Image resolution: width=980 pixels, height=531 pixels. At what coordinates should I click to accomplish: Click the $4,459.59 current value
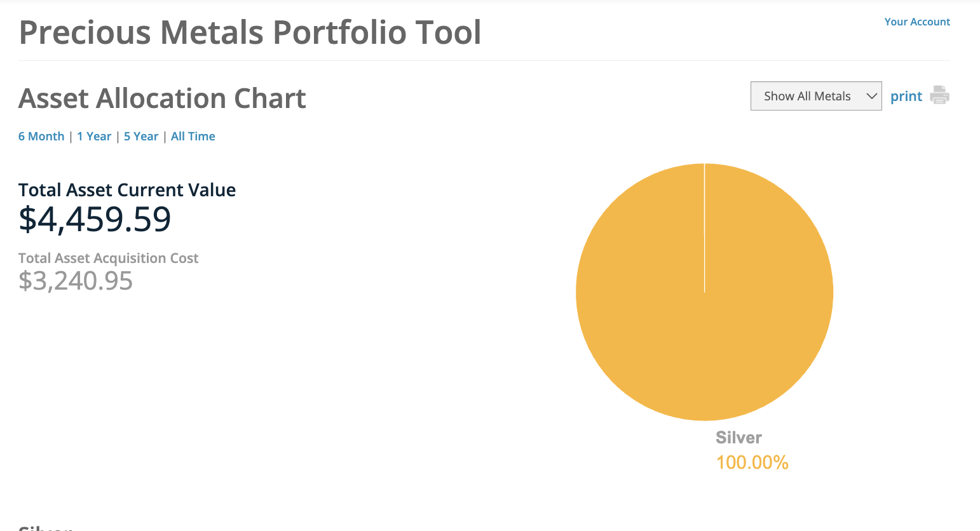click(x=95, y=219)
